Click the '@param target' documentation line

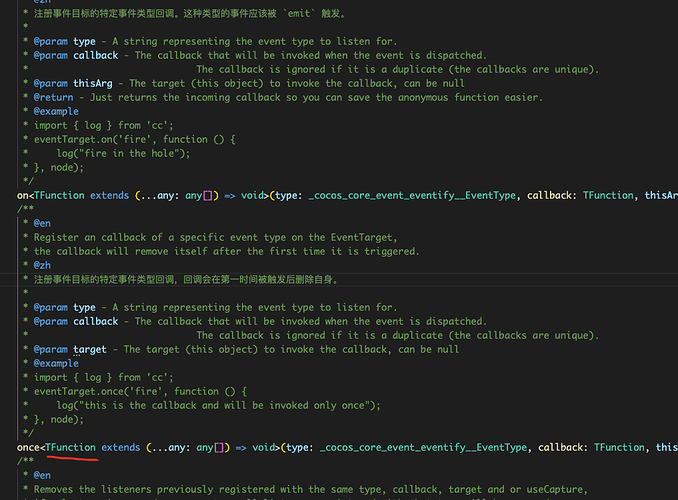tap(241, 349)
